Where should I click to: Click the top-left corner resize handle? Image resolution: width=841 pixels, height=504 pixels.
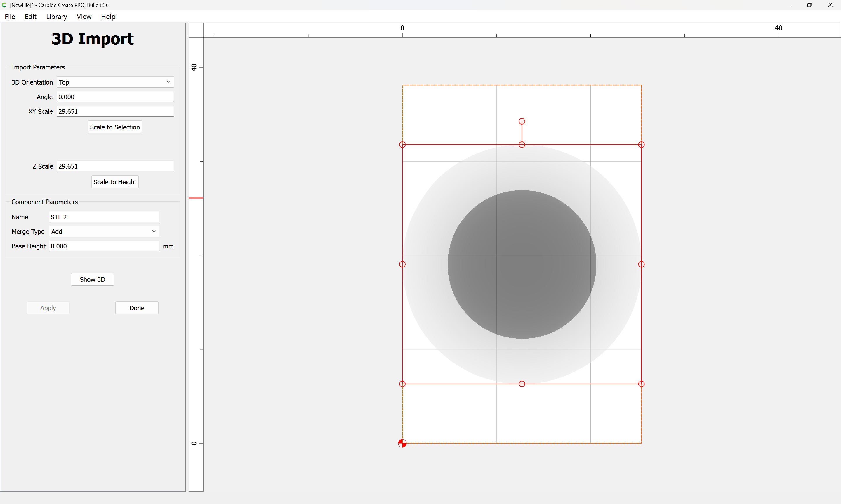coord(402,145)
